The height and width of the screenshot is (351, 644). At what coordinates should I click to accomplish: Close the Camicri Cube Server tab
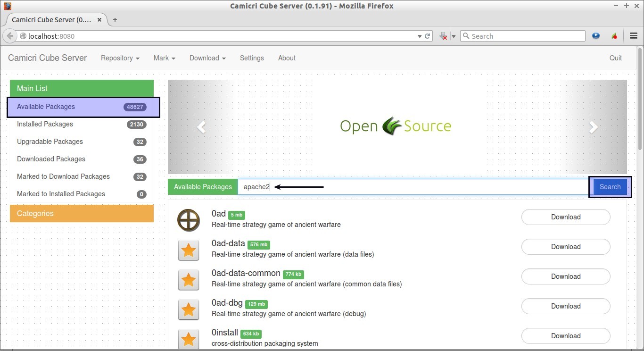(x=99, y=20)
